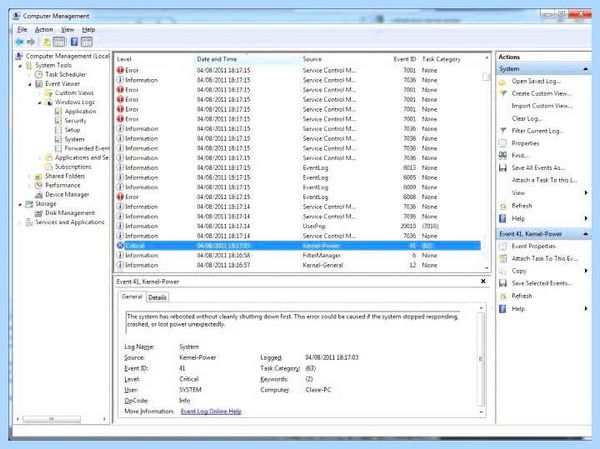Image resolution: width=600 pixels, height=449 pixels.
Task: Open log Properties in System actions
Action: pos(525,143)
